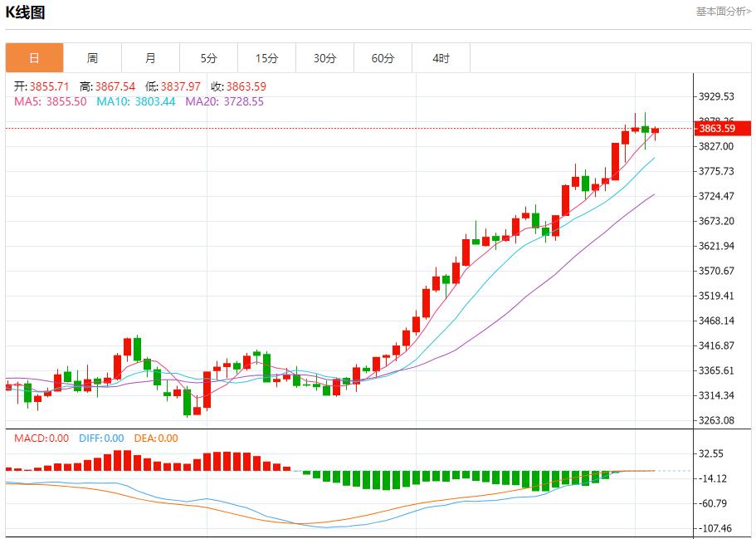756x539 pixels.
Task: Click the red price tag showing 3863.59
Action: (721, 129)
